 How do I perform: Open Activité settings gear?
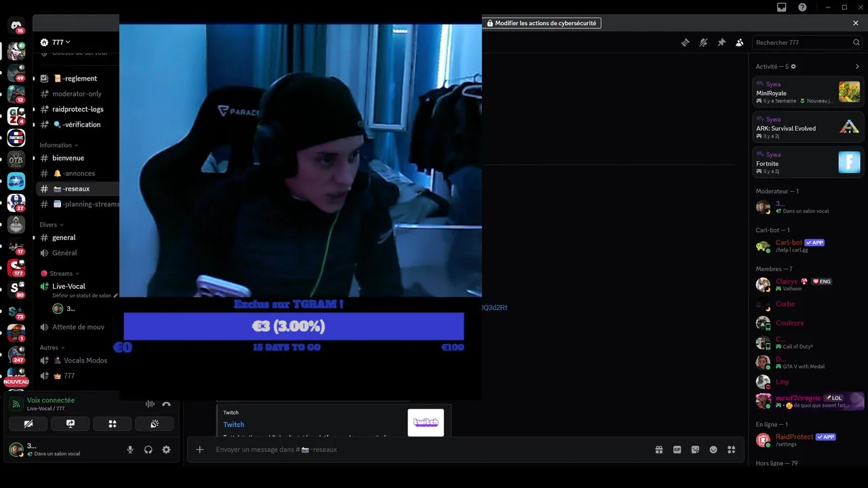tap(793, 66)
